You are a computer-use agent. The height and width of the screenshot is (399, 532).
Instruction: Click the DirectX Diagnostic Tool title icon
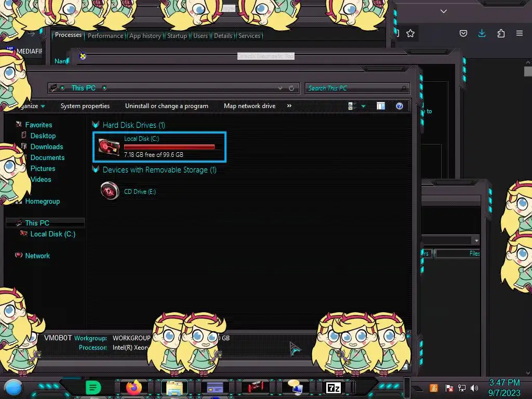pyautogui.click(x=83, y=56)
